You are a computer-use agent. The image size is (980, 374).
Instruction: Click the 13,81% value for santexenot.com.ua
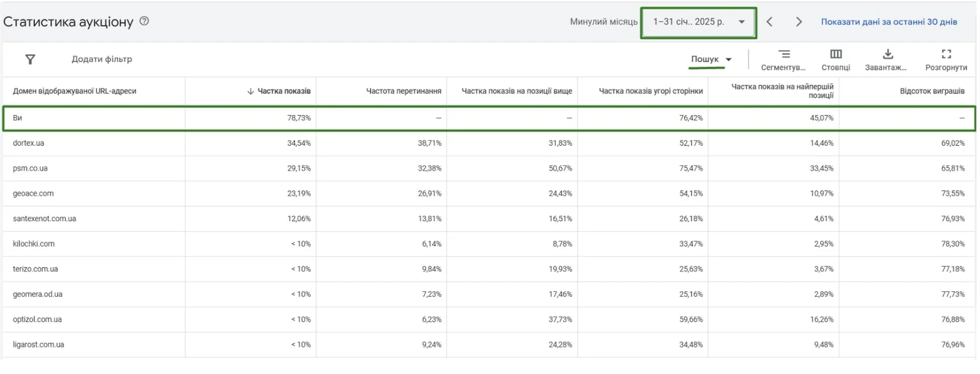pos(430,219)
